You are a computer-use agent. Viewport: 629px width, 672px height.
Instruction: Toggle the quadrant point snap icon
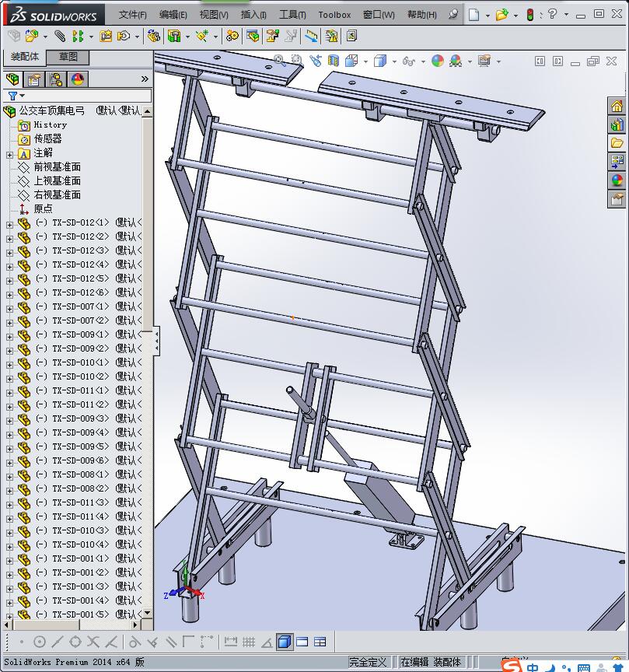tap(75, 642)
